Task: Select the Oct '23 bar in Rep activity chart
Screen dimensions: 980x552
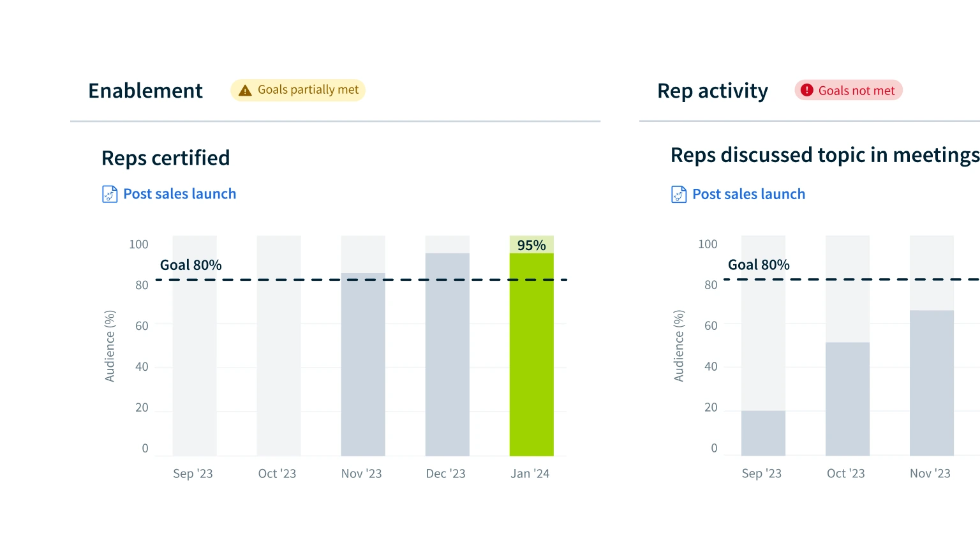Action: point(847,399)
